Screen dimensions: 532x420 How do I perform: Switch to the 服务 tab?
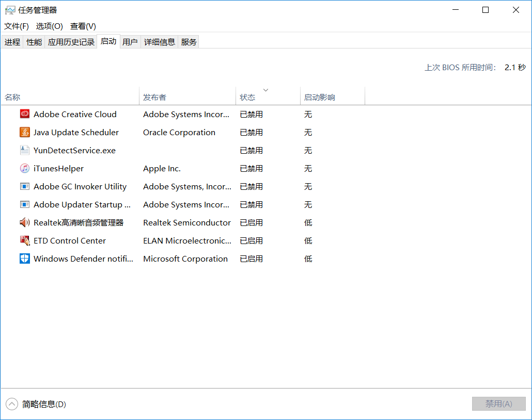189,42
